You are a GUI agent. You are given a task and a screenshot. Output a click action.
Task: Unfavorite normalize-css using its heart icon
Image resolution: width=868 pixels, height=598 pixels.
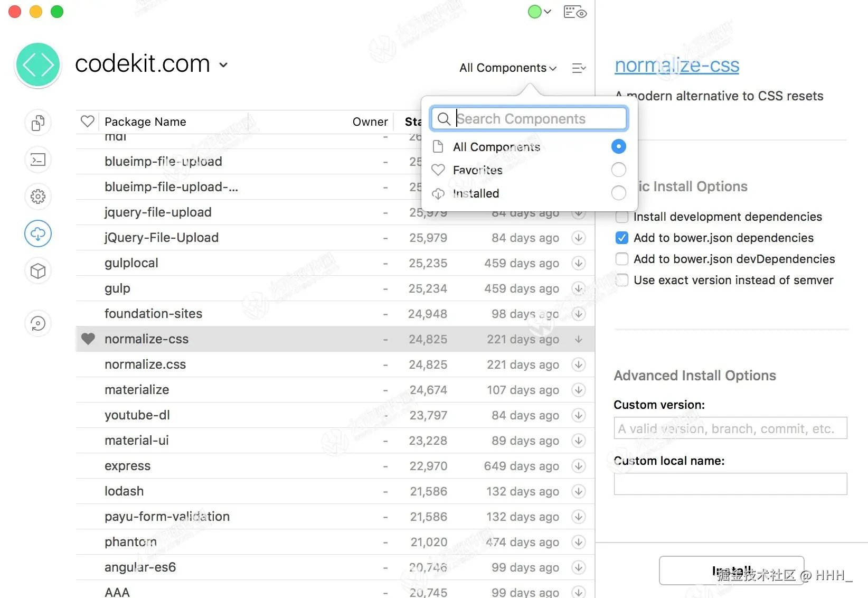[88, 339]
